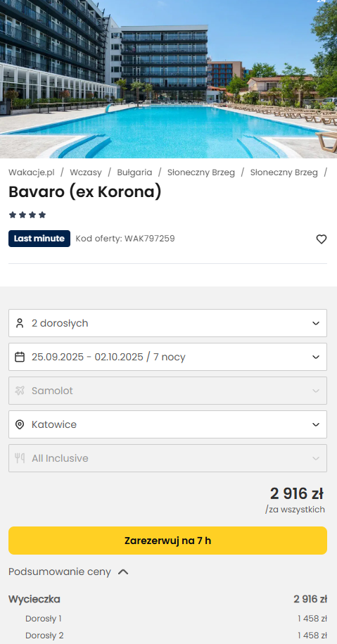Open the Wczasy breadcrumb link

[x=85, y=172]
